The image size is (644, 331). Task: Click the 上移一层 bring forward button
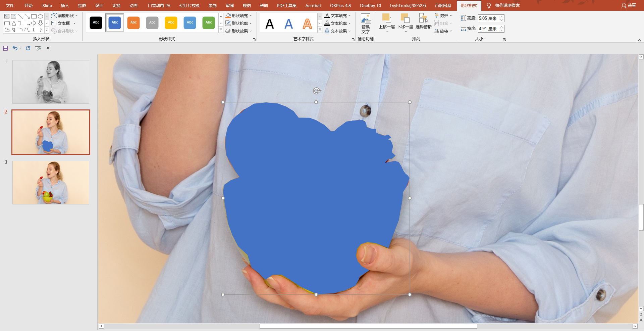click(387, 22)
